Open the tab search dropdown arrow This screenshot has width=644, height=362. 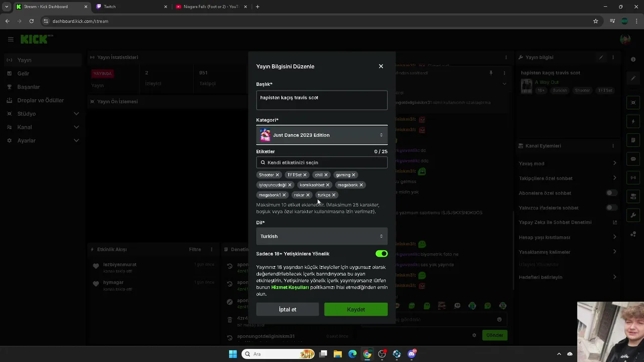click(x=6, y=7)
